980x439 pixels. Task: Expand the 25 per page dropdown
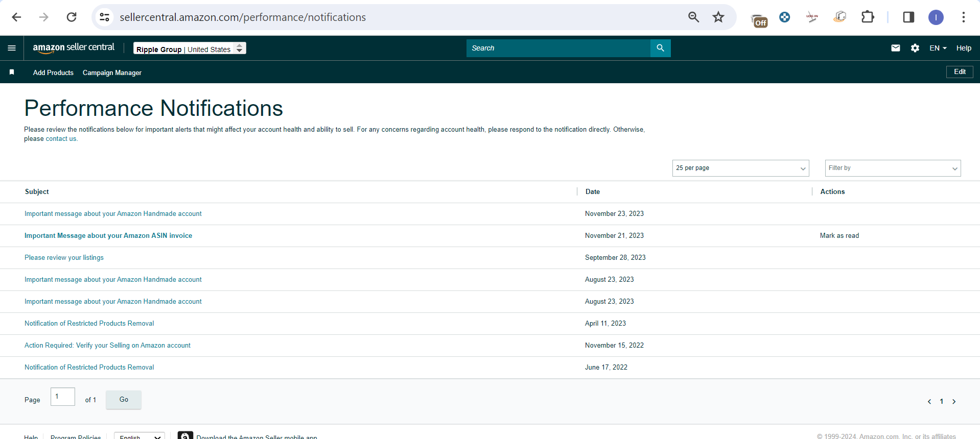coord(740,168)
